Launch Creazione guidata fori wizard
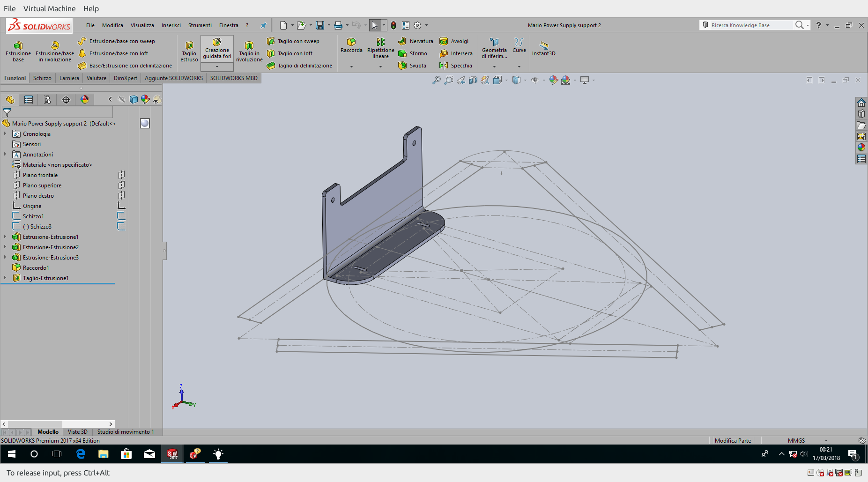 click(x=217, y=49)
